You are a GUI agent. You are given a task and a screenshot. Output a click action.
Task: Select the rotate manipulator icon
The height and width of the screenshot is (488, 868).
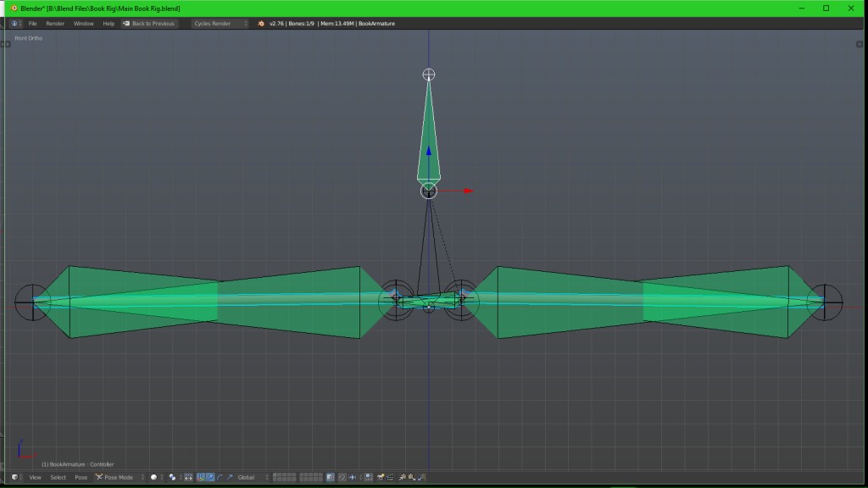click(x=220, y=477)
